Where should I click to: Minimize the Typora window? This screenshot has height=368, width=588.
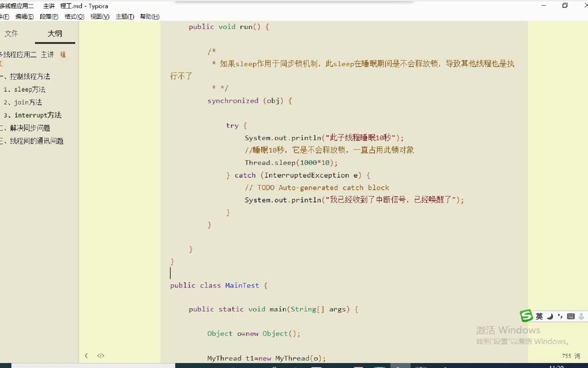543,6
